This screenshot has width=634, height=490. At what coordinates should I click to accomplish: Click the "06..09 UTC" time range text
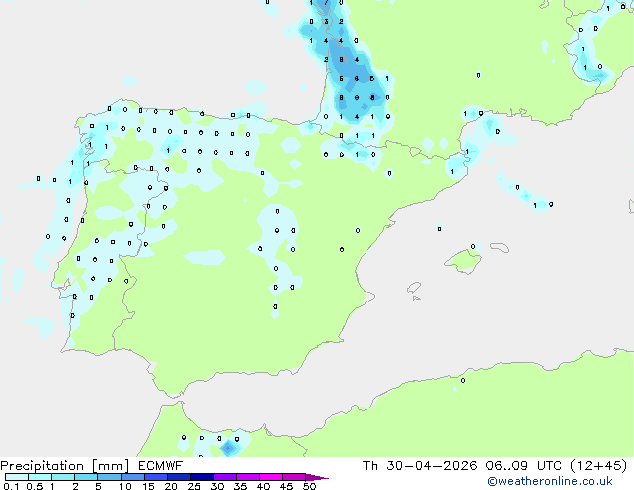pyautogui.click(x=524, y=466)
